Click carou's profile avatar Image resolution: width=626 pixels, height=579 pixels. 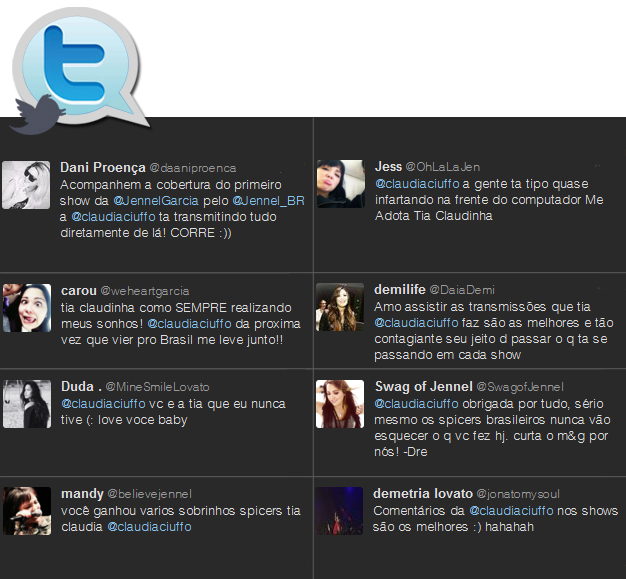27,308
